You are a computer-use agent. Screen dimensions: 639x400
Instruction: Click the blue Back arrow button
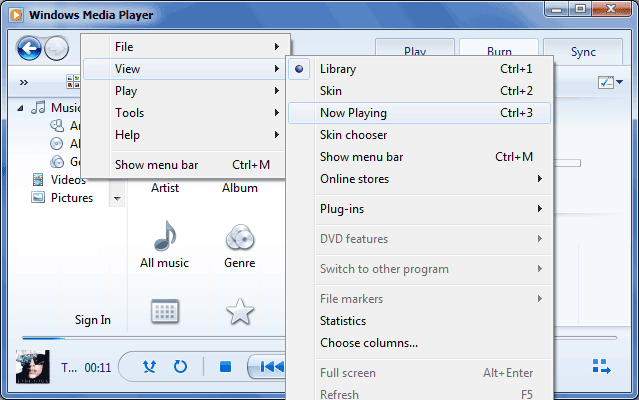(29, 48)
